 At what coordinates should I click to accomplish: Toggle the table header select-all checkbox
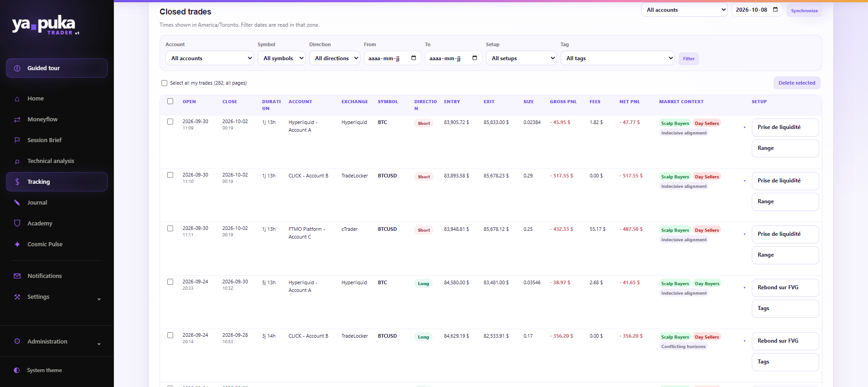click(x=170, y=101)
